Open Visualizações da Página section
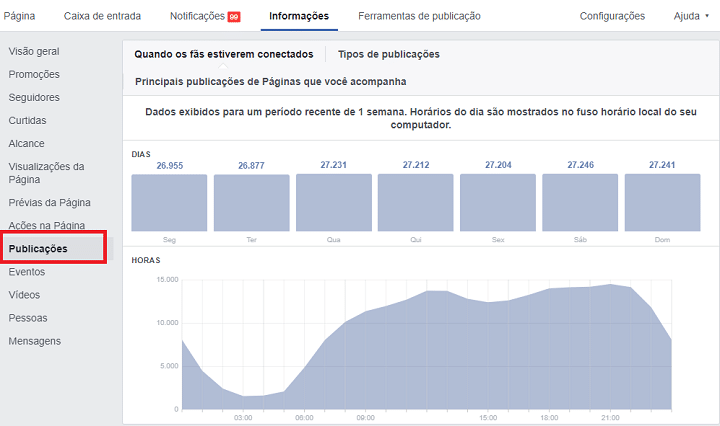This screenshot has width=720, height=426. pos(46,173)
